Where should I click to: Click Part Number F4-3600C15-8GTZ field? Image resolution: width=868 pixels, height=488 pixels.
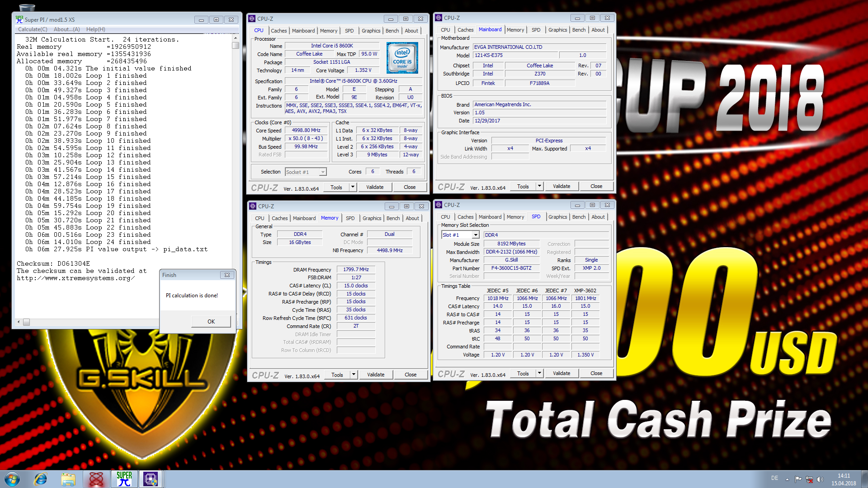pyautogui.click(x=511, y=268)
